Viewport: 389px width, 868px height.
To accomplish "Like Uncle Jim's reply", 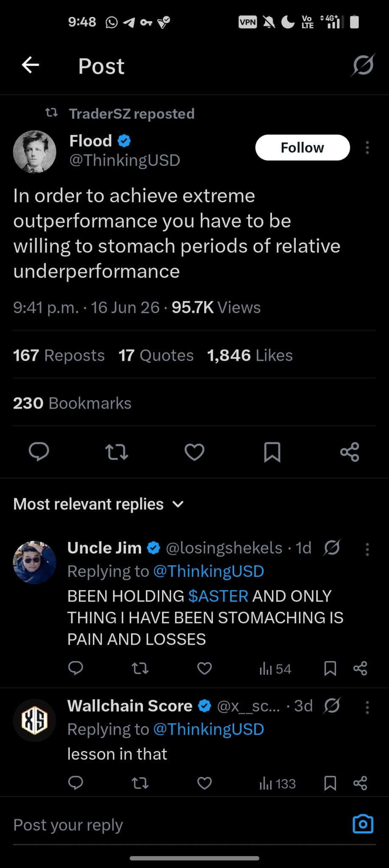I will (204, 668).
